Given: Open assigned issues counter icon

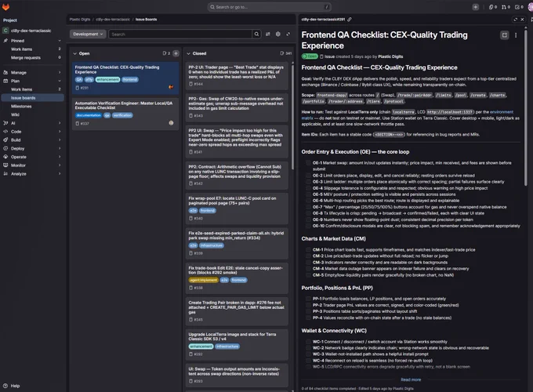Looking at the screenshot, I should point(493,7).
